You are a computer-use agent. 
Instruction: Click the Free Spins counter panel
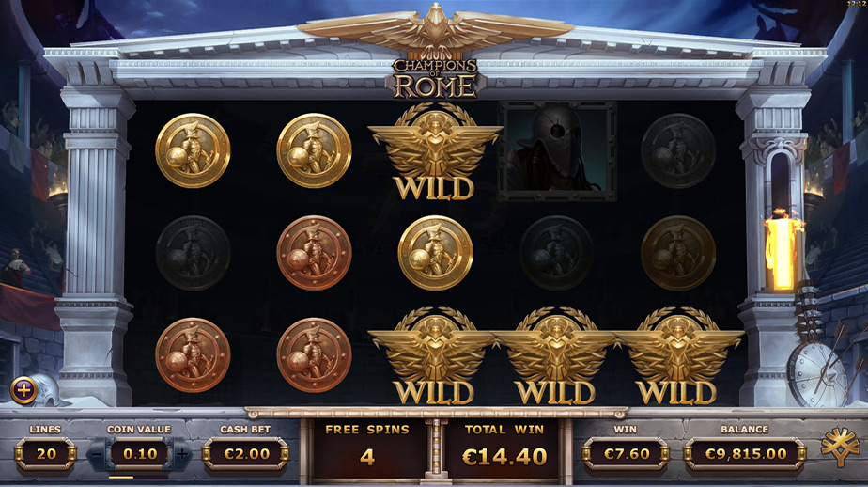[x=367, y=448]
